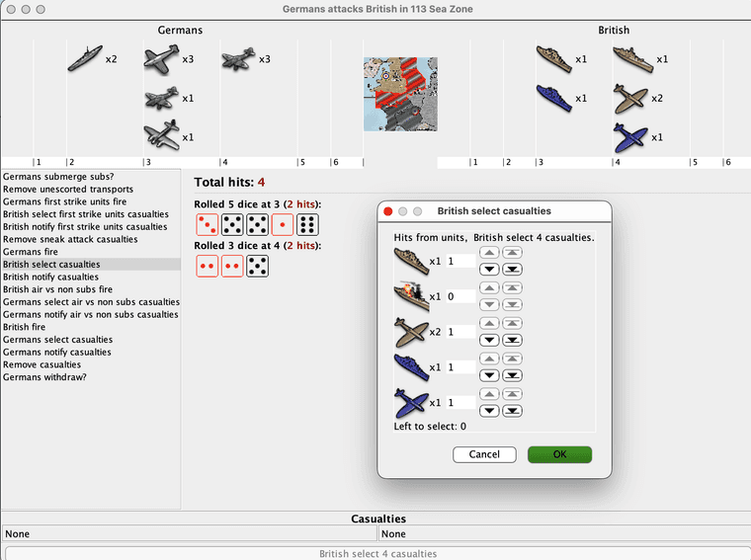Confirm casualties with the OK button
The width and height of the screenshot is (751, 560).
559,454
